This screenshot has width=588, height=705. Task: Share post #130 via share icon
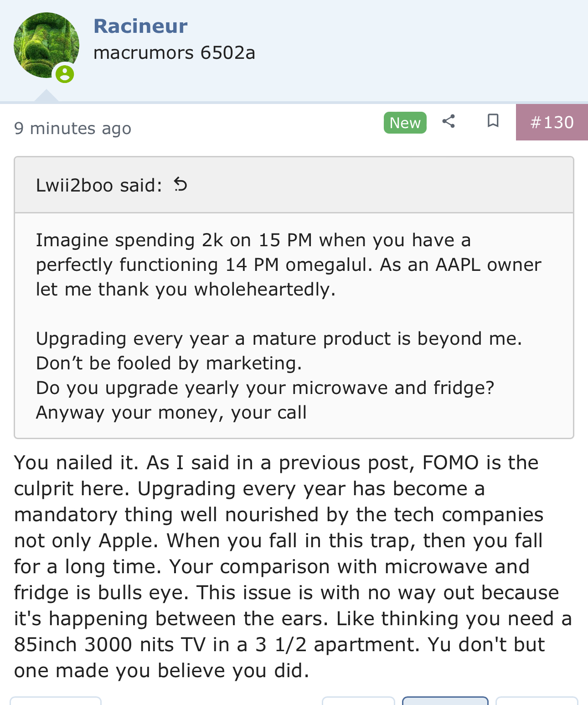(x=449, y=121)
